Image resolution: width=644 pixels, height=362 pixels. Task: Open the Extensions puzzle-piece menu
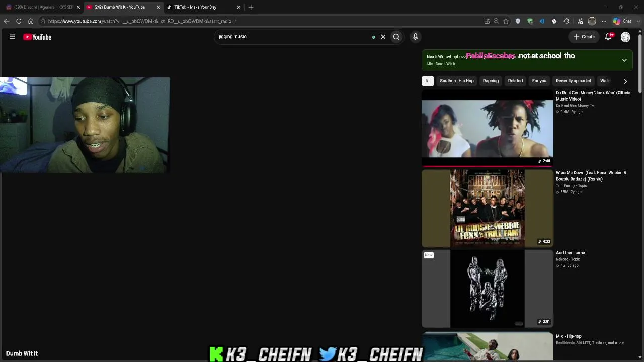point(566,21)
